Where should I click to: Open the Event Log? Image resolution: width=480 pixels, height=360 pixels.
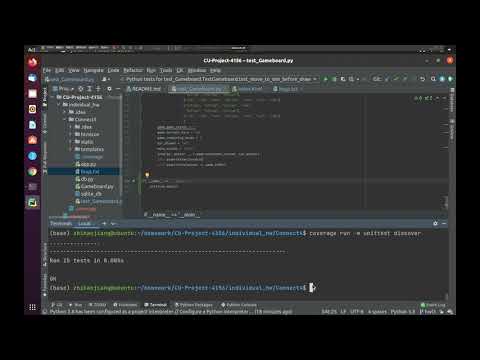433,305
